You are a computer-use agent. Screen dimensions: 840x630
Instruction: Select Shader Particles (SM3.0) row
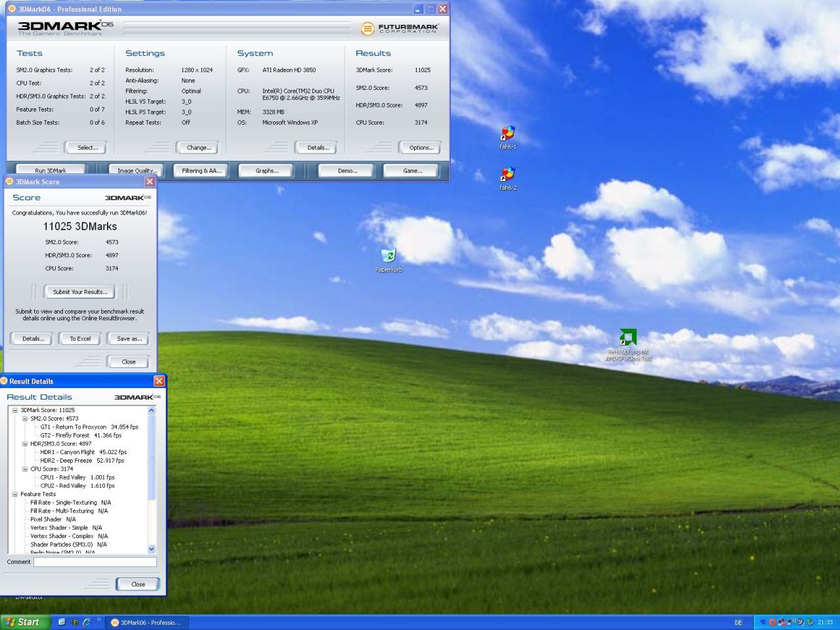(x=68, y=545)
